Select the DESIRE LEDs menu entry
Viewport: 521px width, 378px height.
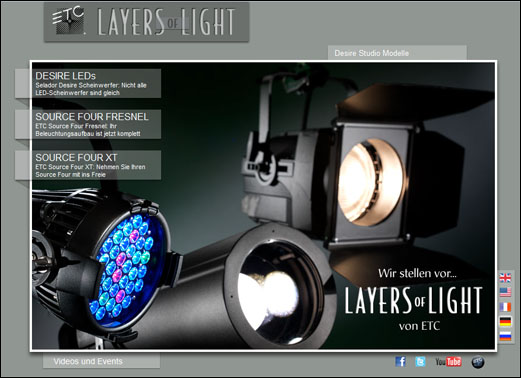click(88, 83)
